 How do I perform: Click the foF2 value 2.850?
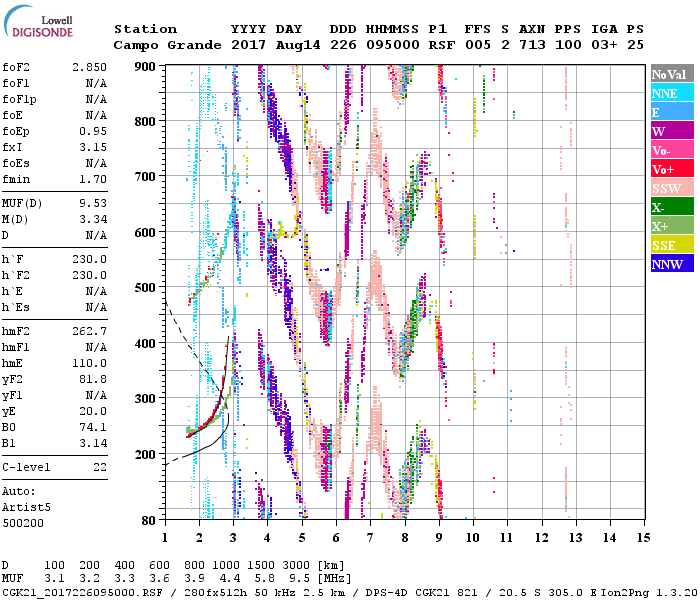(x=88, y=66)
